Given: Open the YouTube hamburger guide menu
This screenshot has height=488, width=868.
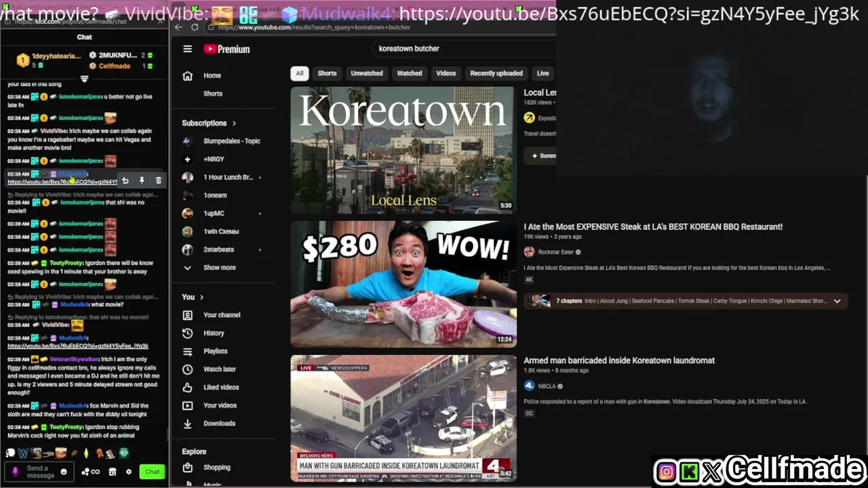Looking at the screenshot, I should point(188,49).
